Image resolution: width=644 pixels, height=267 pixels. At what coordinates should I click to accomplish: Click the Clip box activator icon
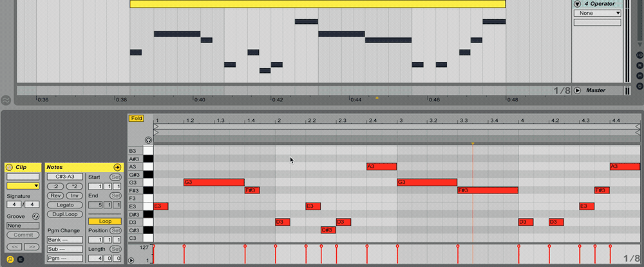[10, 168]
